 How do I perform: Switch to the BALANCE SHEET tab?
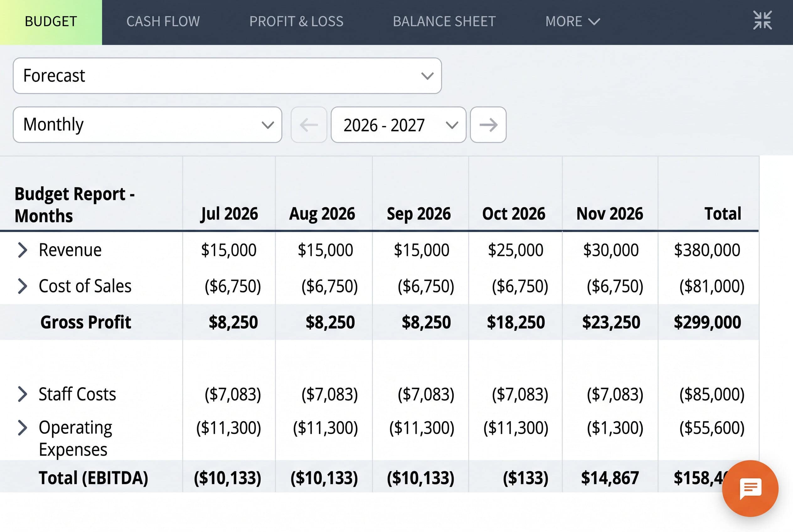pyautogui.click(x=444, y=21)
